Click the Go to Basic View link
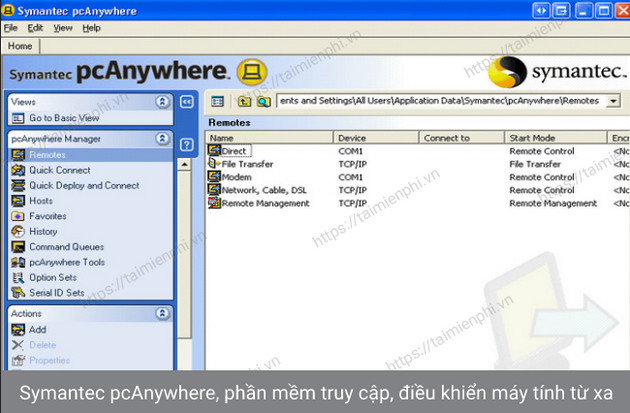 pos(64,118)
